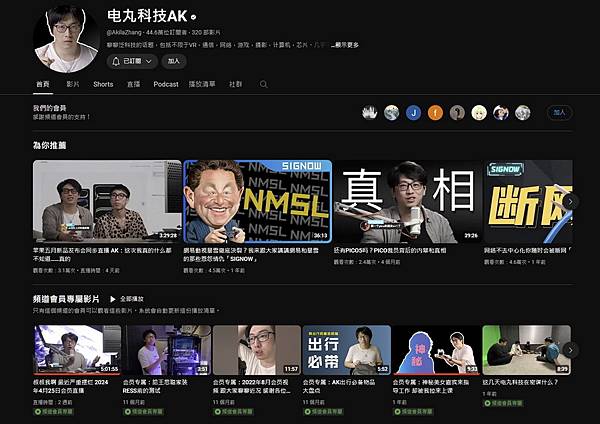Expand the channel description with 顯示更多
Image resolution: width=600 pixels, height=424 pixels.
[x=347, y=45]
